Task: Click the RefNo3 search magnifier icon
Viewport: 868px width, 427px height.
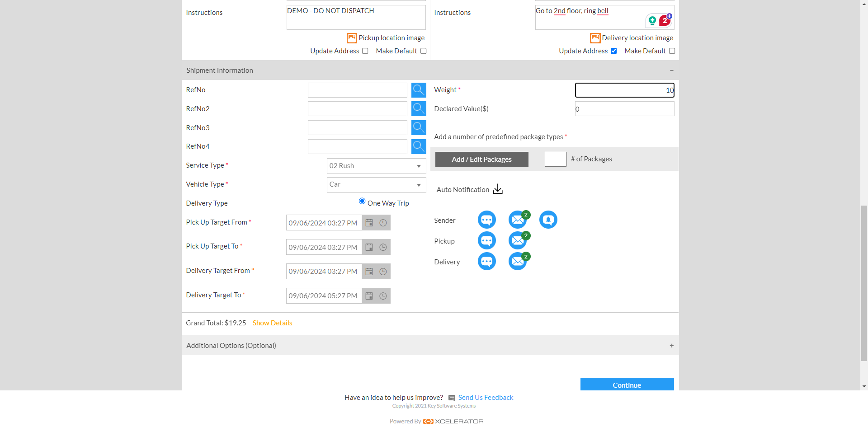Action: point(419,128)
